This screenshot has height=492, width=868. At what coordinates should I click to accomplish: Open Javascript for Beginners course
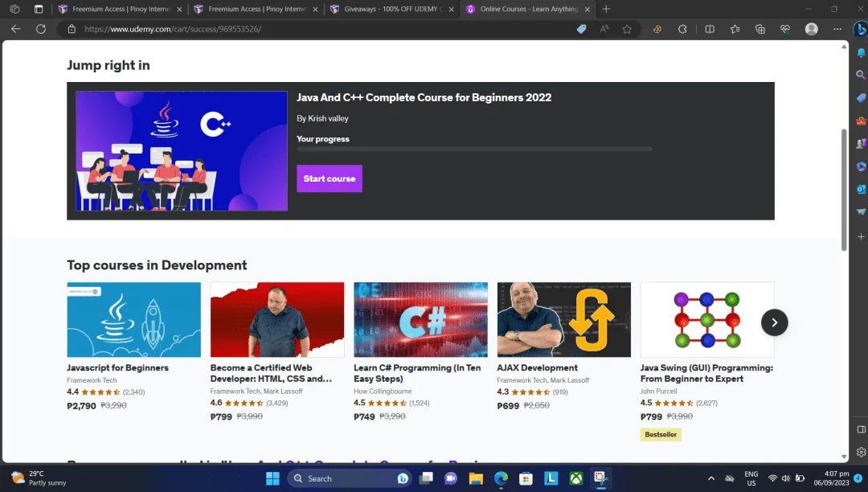117,367
